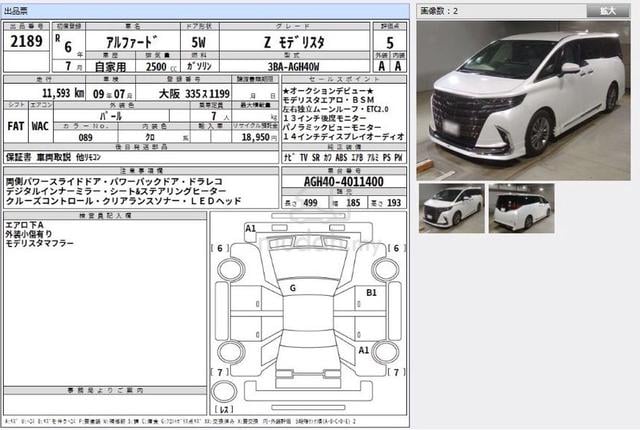Click the height value 193
Image resolution: width=640 pixels, height=430 pixels.
tap(394, 202)
